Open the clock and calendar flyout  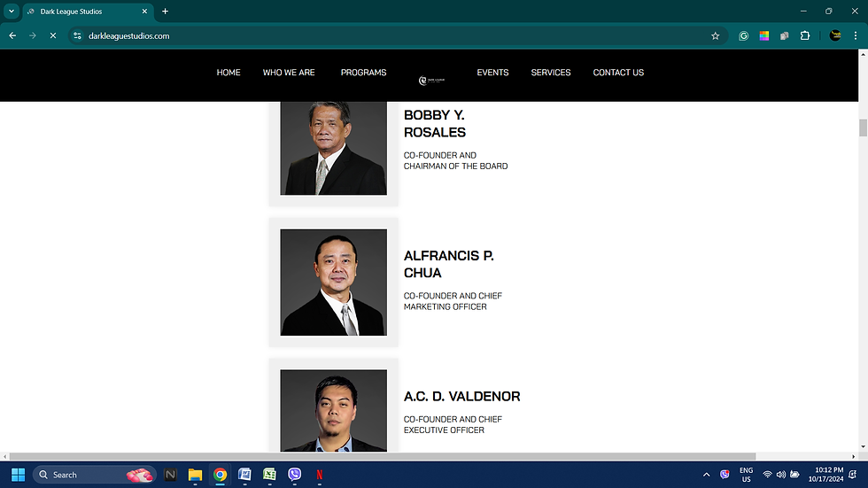(x=825, y=475)
